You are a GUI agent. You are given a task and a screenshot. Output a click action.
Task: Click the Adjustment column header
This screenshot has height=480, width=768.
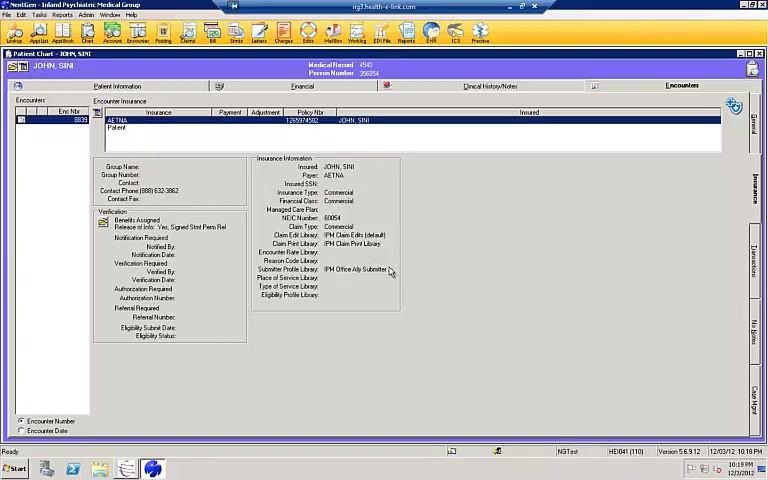coord(265,112)
